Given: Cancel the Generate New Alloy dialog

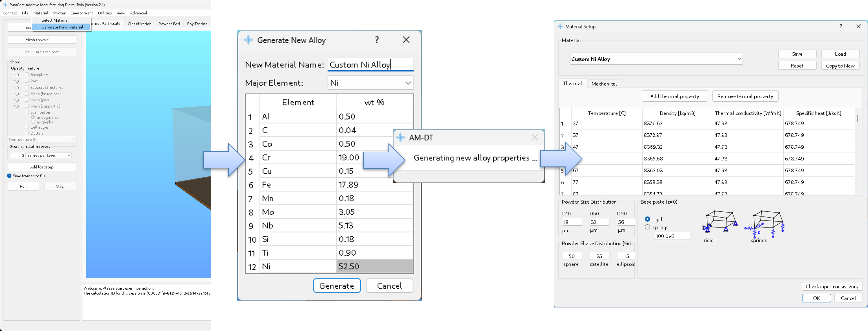Looking at the screenshot, I should click(389, 286).
